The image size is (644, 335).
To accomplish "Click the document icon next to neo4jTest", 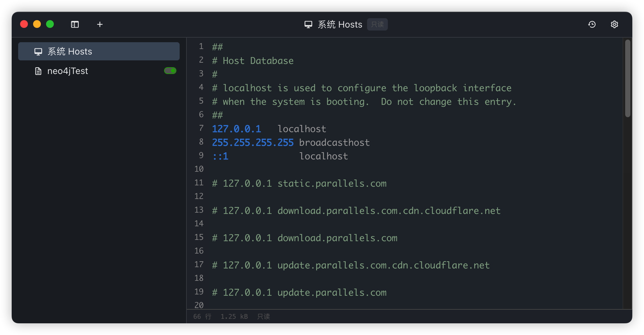I will [38, 71].
